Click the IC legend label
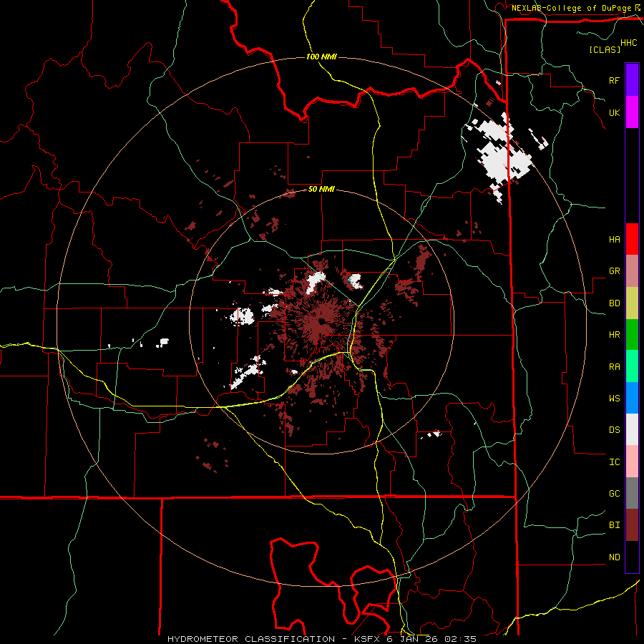Image resolution: width=644 pixels, height=644 pixels. (x=614, y=462)
